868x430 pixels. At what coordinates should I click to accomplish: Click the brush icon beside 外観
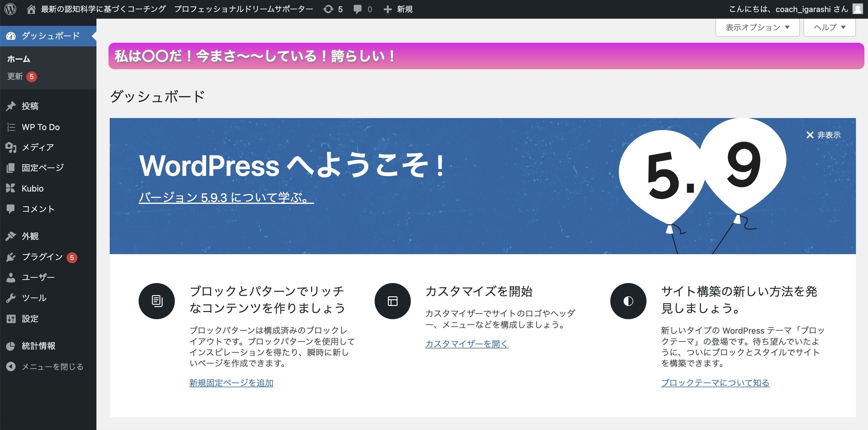[11, 236]
